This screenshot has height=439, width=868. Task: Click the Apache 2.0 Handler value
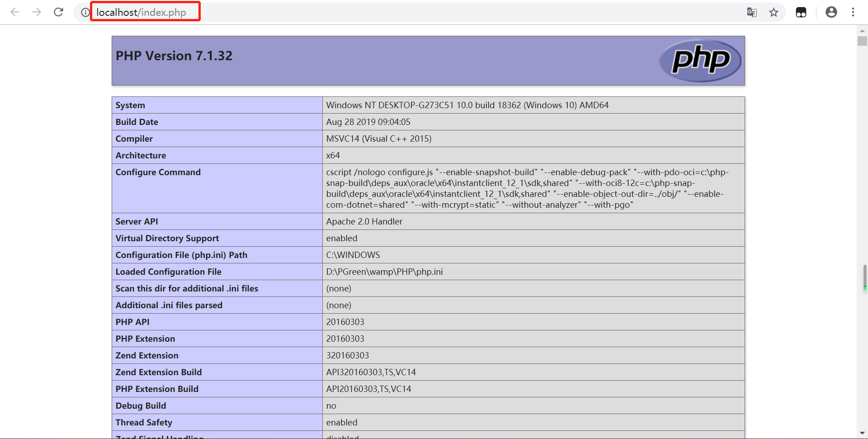click(364, 221)
